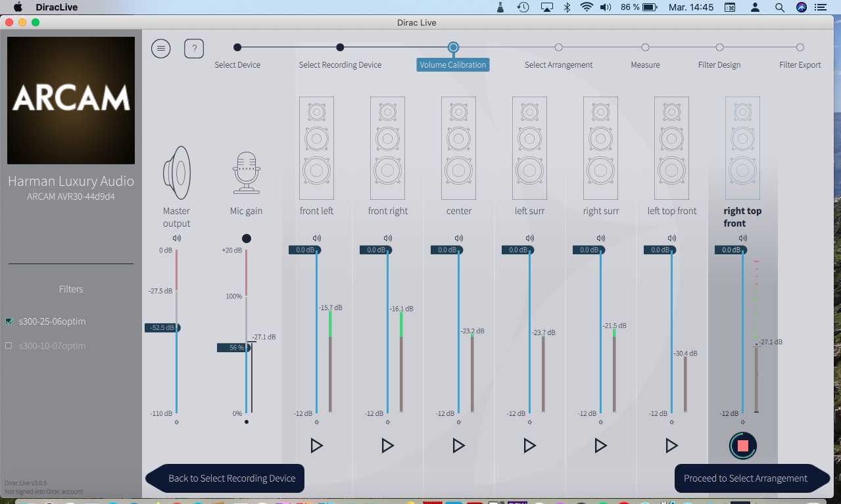
Task: Select the right top front speaker icon
Action: coord(742,148)
